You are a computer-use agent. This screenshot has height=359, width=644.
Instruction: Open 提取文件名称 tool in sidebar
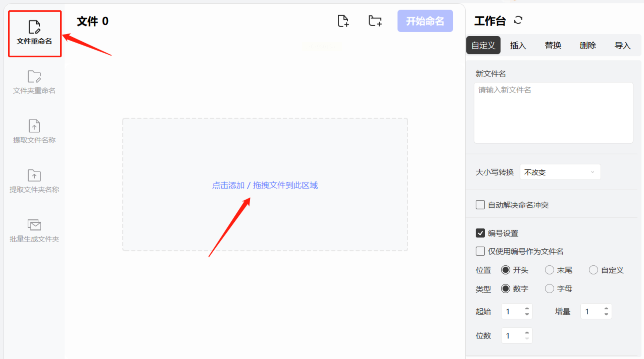34,132
